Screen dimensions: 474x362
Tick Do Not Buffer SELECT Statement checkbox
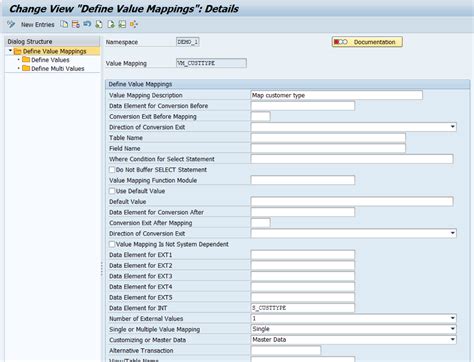pyautogui.click(x=112, y=170)
